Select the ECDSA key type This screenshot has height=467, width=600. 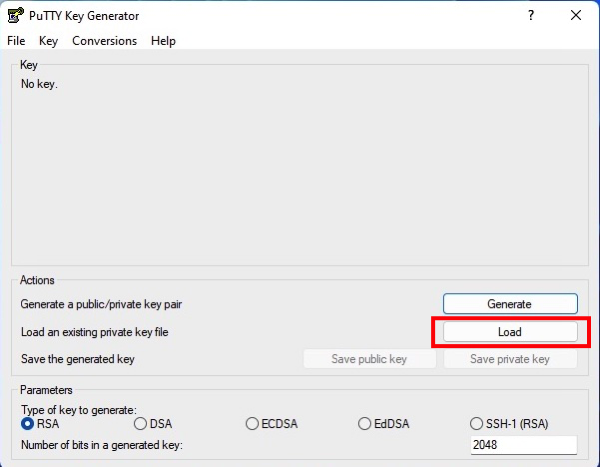(x=272, y=424)
